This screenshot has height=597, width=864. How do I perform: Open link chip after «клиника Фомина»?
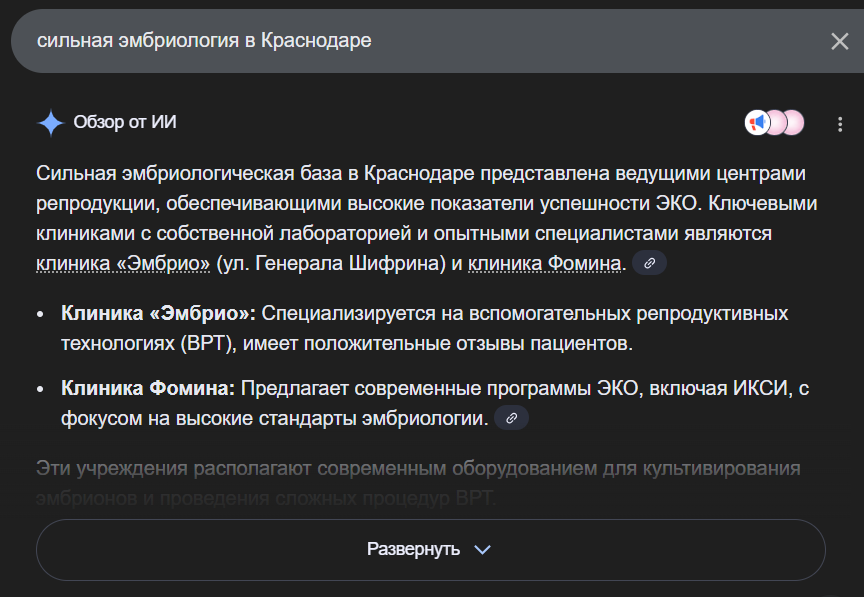click(649, 264)
